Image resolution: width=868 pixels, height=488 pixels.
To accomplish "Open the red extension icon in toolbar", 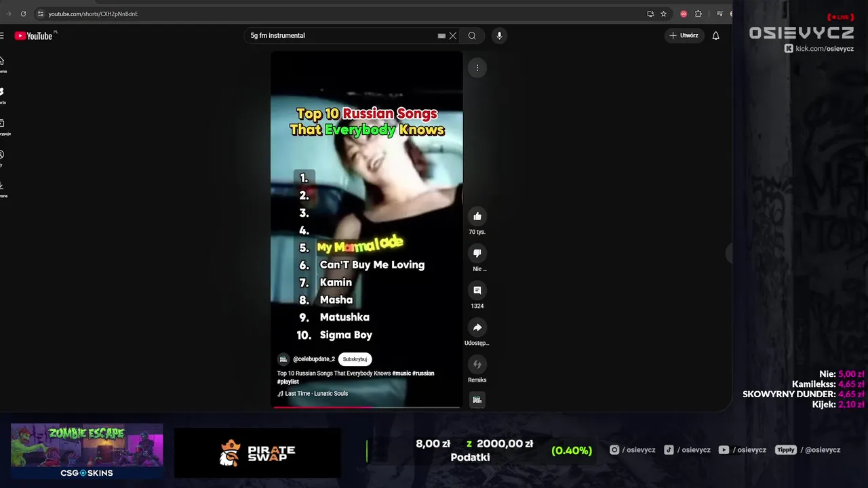I will coord(684,14).
